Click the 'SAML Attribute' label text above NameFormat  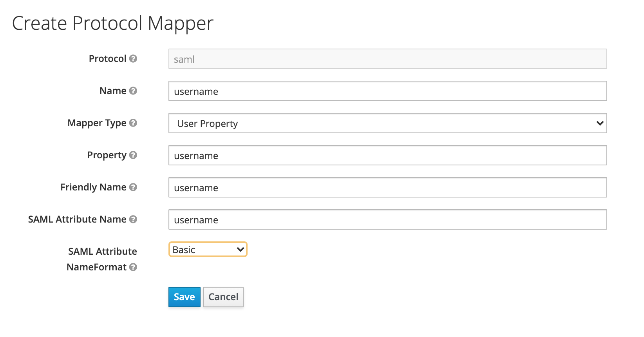coord(102,252)
